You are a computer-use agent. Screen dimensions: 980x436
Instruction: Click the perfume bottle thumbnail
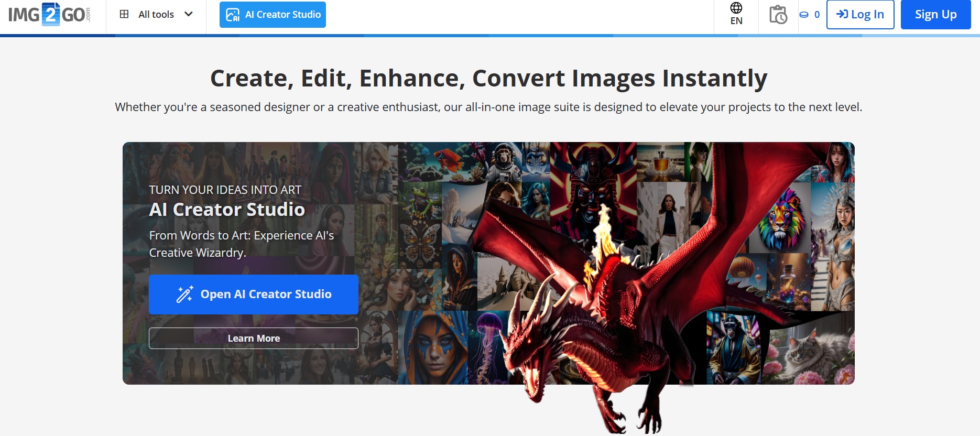[660, 161]
